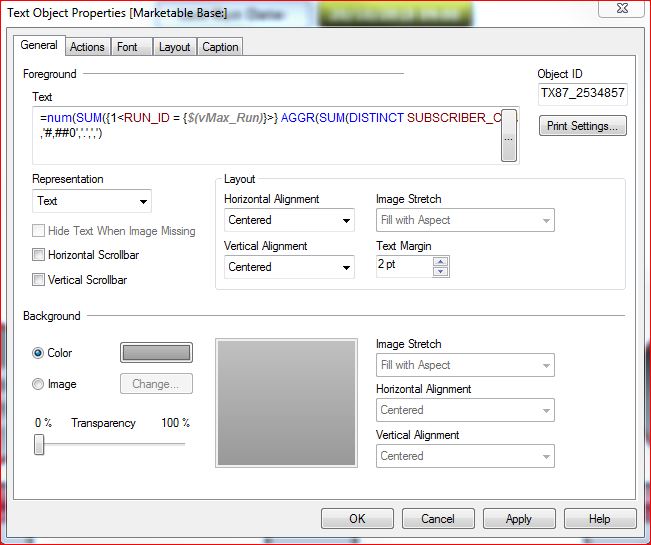The image size is (651, 545).
Task: Open the expression editor ellipsis button
Action: click(509, 135)
